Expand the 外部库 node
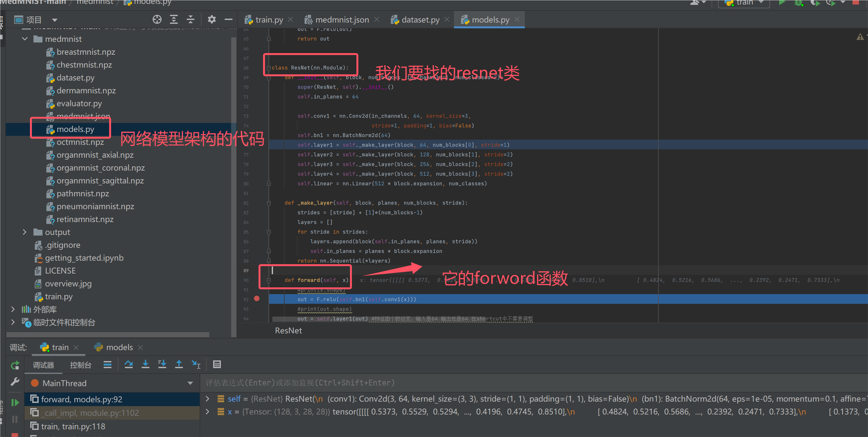The height and width of the screenshot is (437, 868). 13,309
